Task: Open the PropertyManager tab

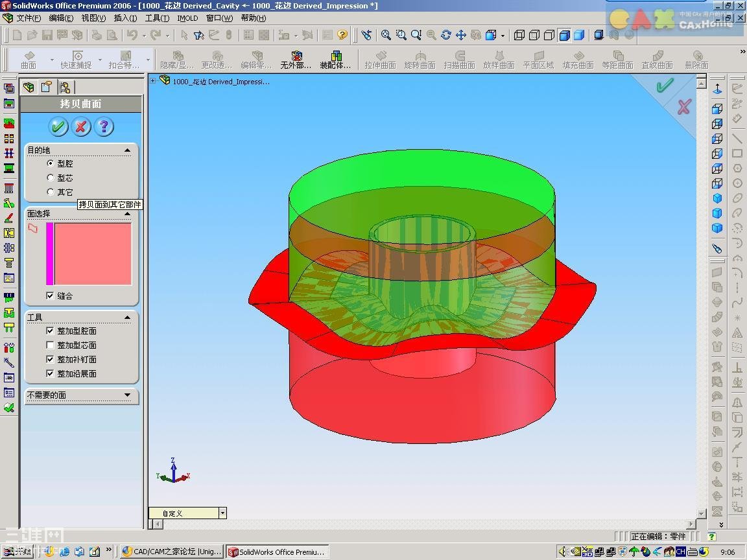Action: [x=46, y=87]
